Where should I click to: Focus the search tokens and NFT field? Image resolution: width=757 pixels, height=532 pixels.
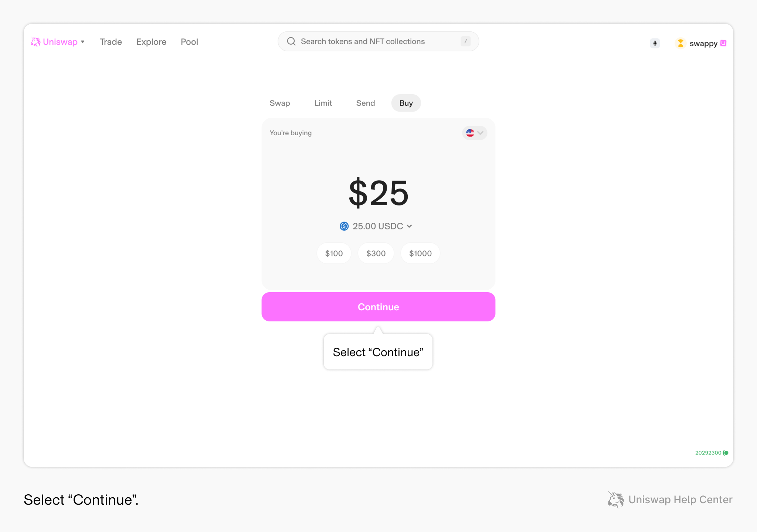[x=378, y=41]
